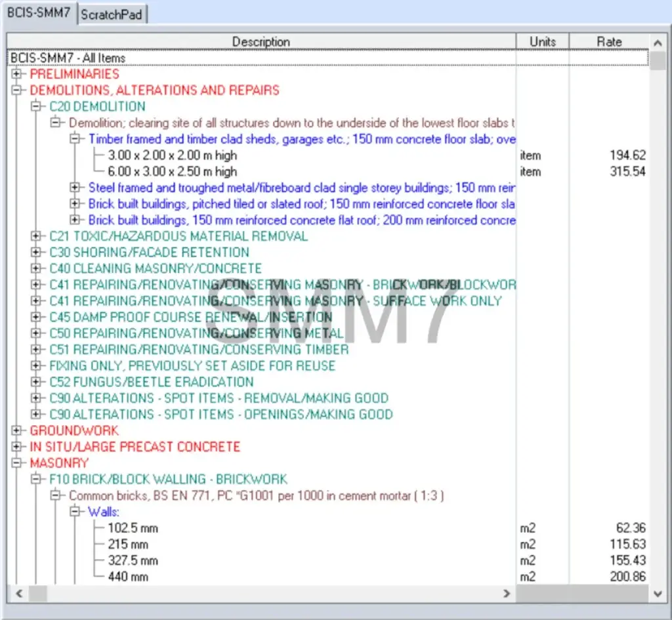Click the Units column header

pyautogui.click(x=543, y=41)
